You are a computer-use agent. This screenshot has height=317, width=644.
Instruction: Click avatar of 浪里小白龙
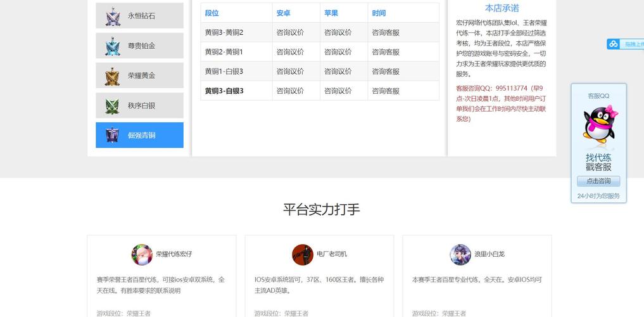click(x=460, y=254)
